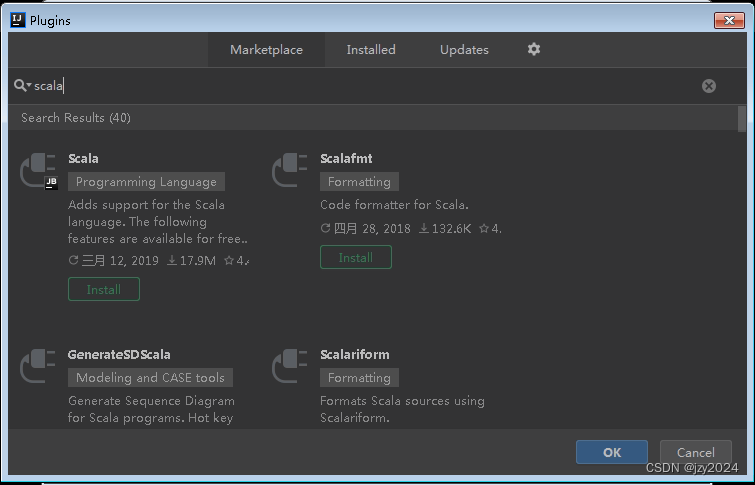Open the Scalafmt plugin title
755x485 pixels.
pyautogui.click(x=346, y=158)
